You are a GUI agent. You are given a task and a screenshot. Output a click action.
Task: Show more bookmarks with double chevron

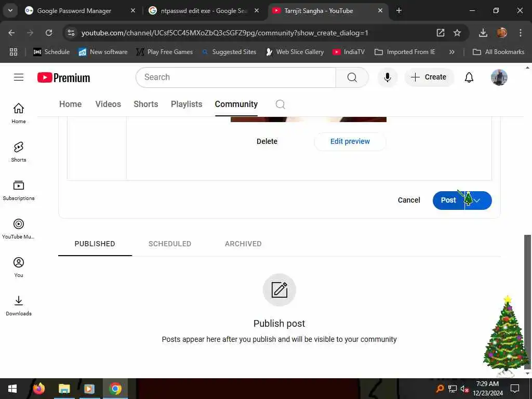451,52
